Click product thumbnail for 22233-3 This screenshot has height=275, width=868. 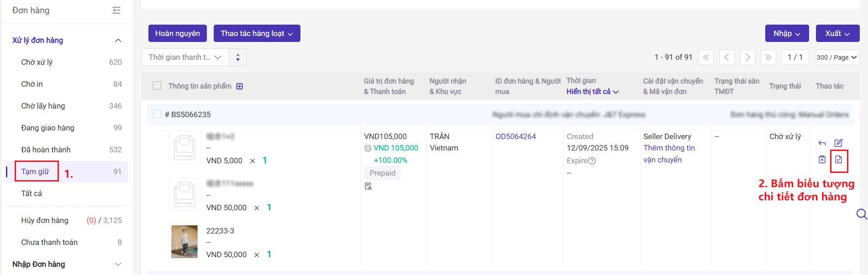point(184,242)
